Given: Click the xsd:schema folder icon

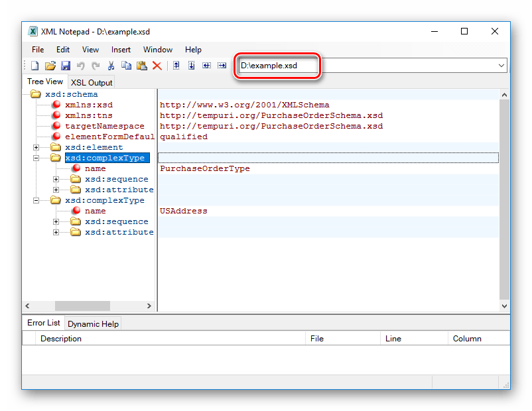Looking at the screenshot, I should 36,94.
